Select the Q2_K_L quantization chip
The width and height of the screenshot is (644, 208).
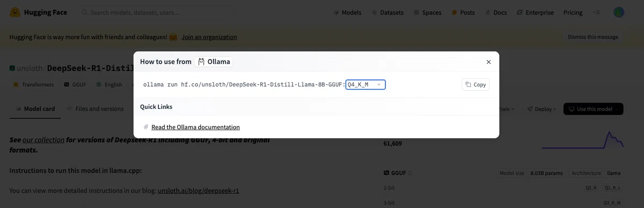pos(612,188)
